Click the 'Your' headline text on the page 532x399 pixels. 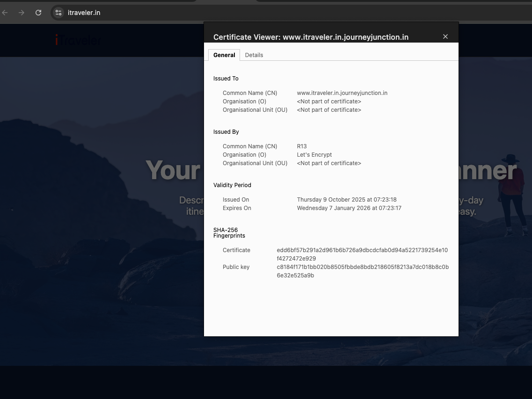pyautogui.click(x=173, y=170)
